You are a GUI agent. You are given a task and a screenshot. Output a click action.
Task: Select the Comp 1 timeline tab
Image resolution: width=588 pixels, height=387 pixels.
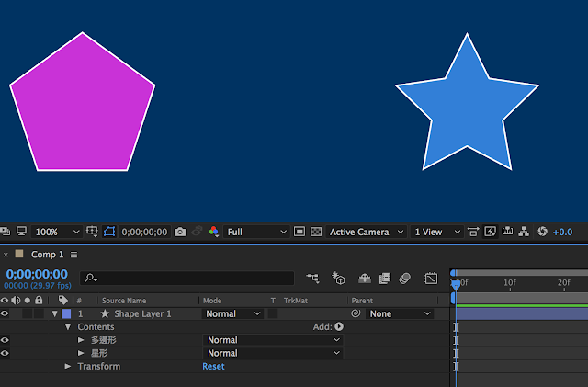[47, 255]
